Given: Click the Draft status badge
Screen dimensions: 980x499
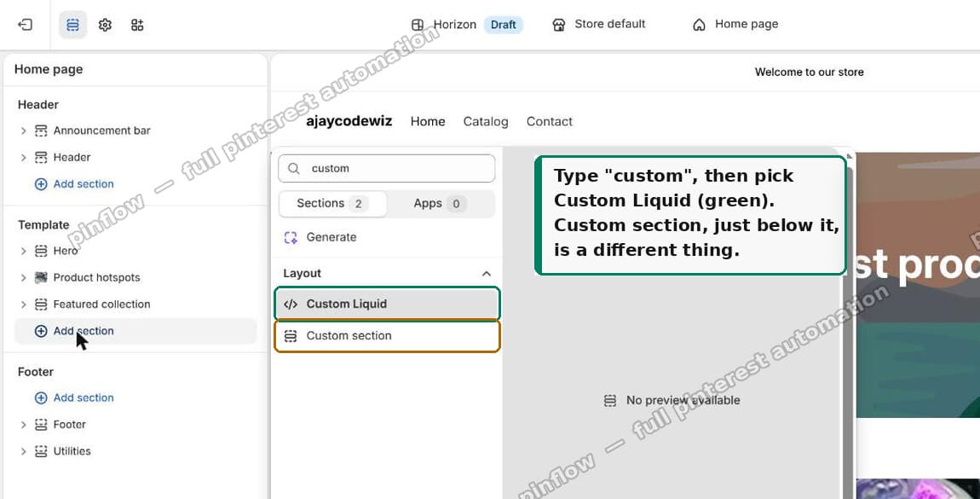Looking at the screenshot, I should click(x=503, y=25).
